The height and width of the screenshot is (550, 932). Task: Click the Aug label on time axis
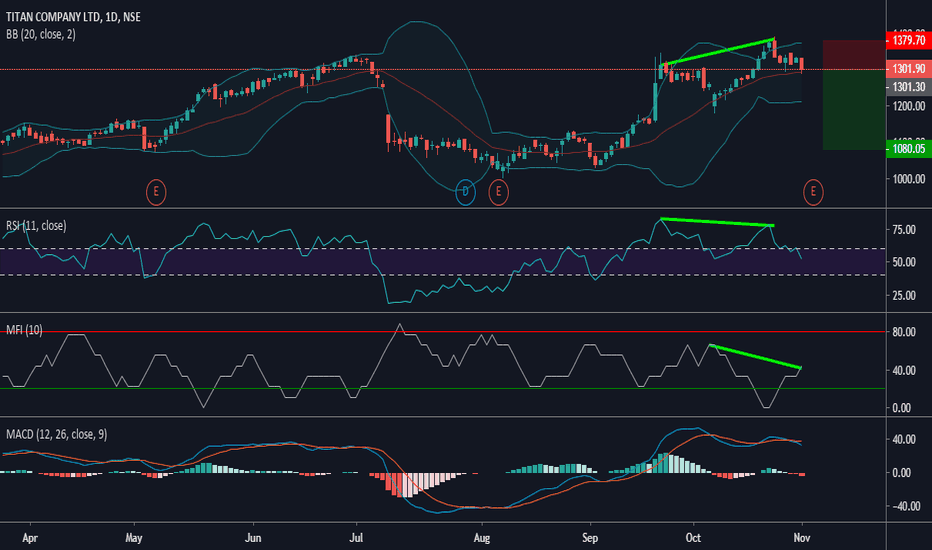point(481,538)
